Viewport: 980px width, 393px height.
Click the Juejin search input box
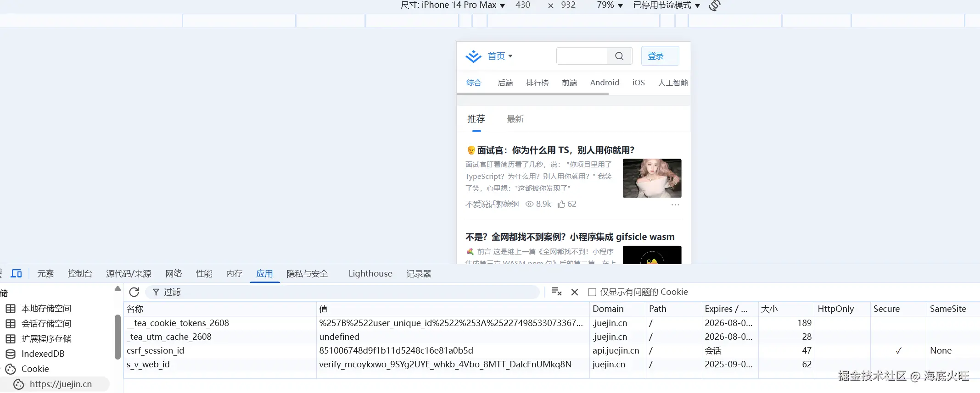582,56
